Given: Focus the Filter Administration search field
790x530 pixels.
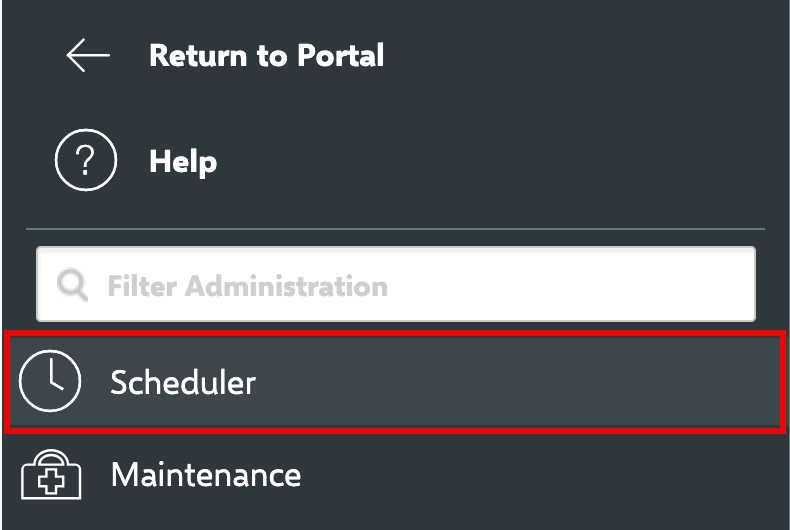Looking at the screenshot, I should [x=396, y=284].
